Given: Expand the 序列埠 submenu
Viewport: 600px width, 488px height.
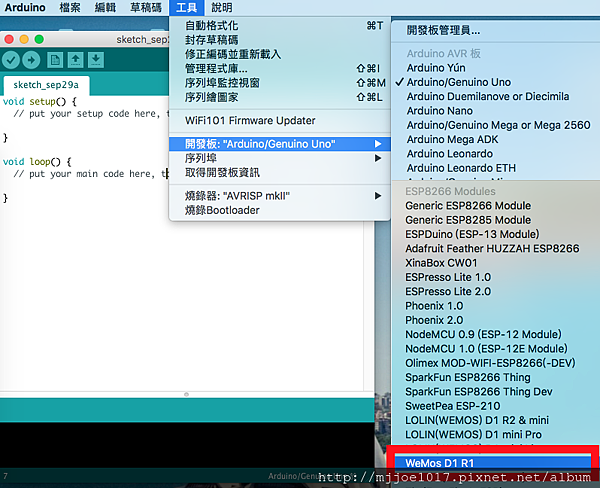Looking at the screenshot, I should 279,158.
